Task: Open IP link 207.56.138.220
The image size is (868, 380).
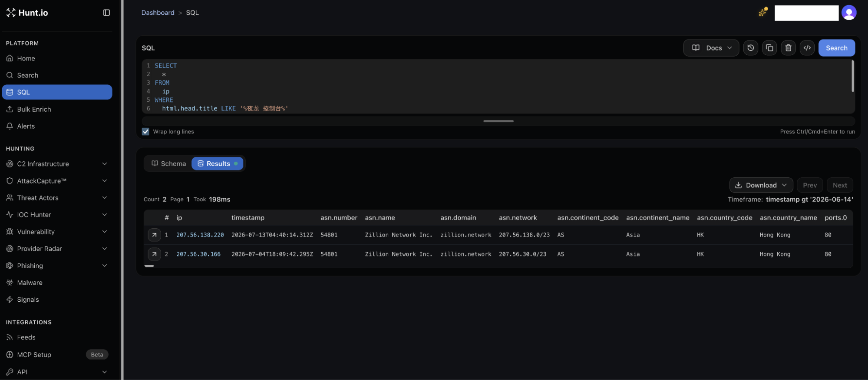Action: coord(200,235)
